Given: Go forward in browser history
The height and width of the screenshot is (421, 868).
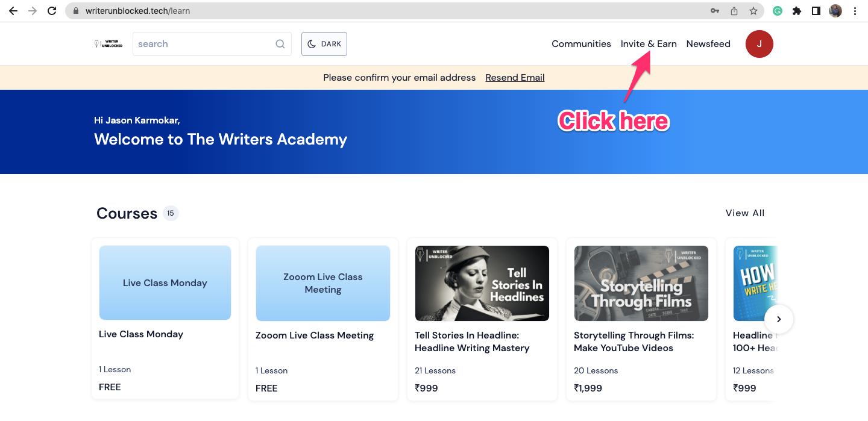Looking at the screenshot, I should click(32, 11).
